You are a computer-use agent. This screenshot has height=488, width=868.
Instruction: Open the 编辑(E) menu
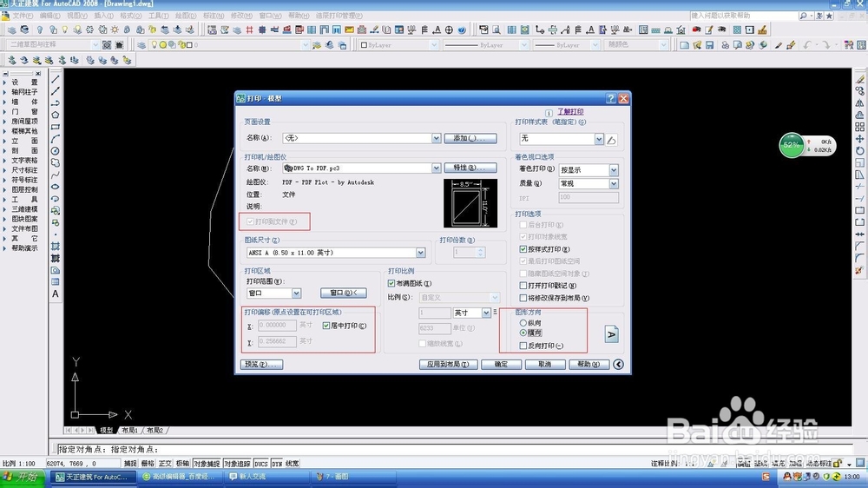pyautogui.click(x=49, y=16)
